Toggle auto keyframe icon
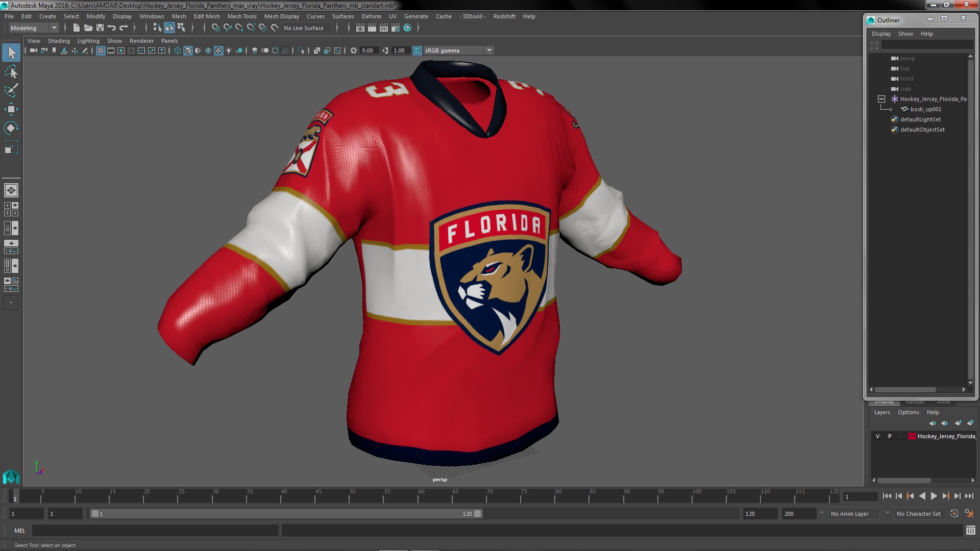Image resolution: width=980 pixels, height=551 pixels. point(954,514)
